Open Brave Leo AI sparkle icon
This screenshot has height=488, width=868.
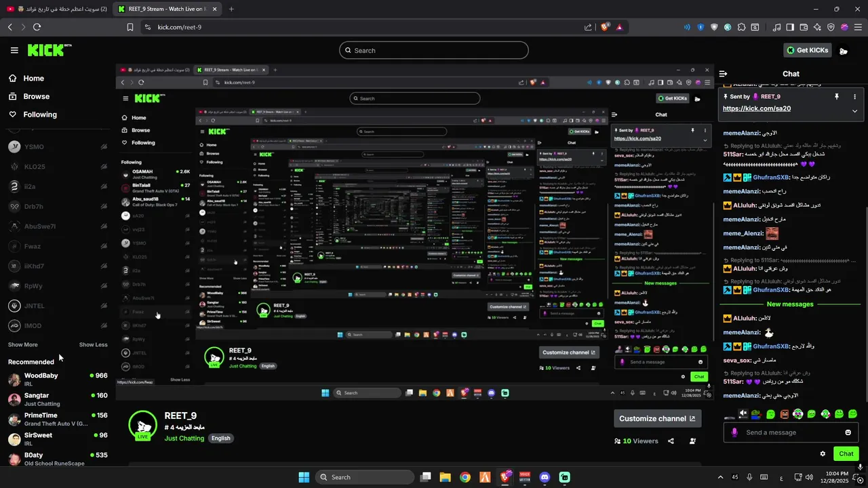point(817,27)
